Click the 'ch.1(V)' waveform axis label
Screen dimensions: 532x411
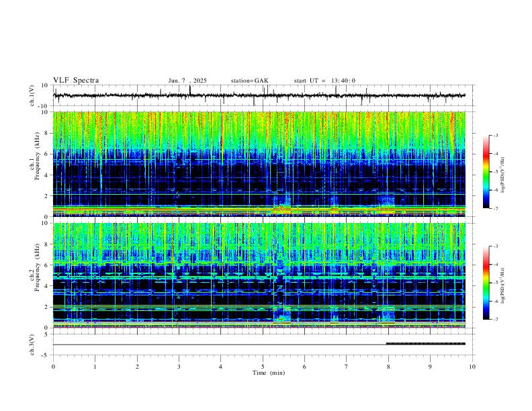[x=32, y=95]
